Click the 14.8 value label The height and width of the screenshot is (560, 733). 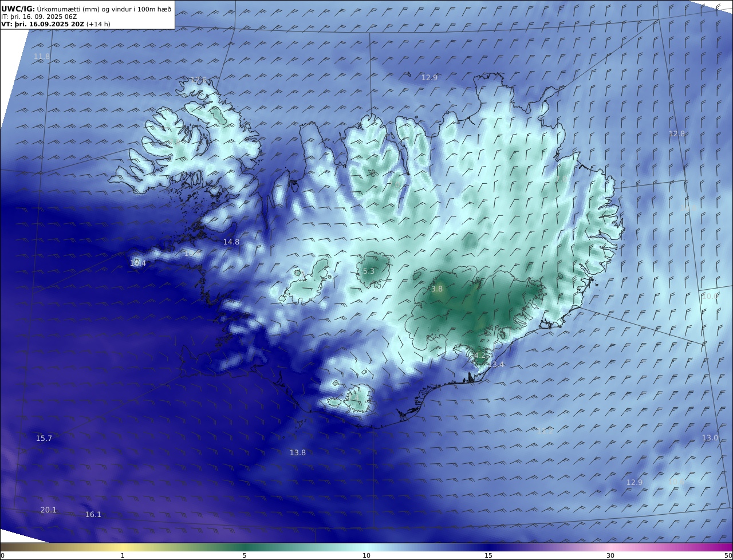tap(231, 242)
